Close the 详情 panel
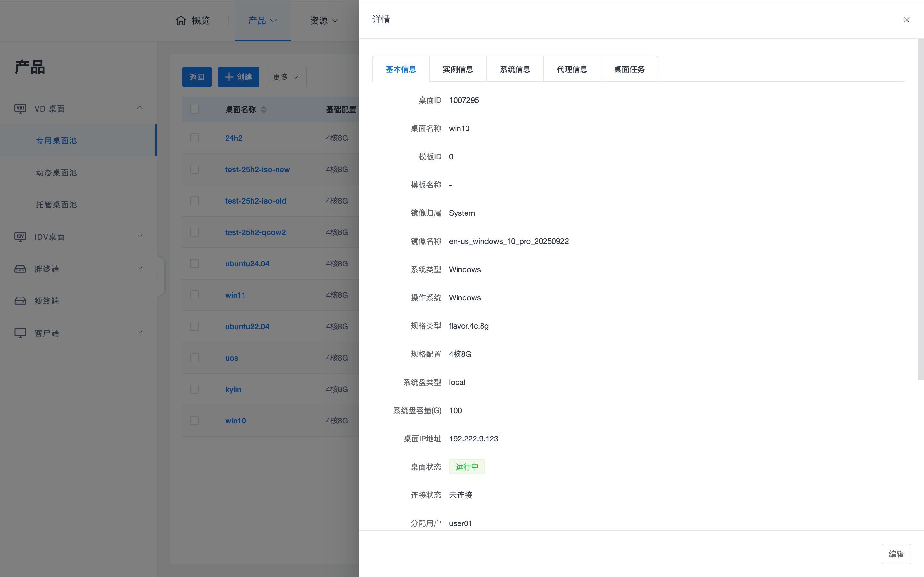924x577 pixels. click(906, 20)
